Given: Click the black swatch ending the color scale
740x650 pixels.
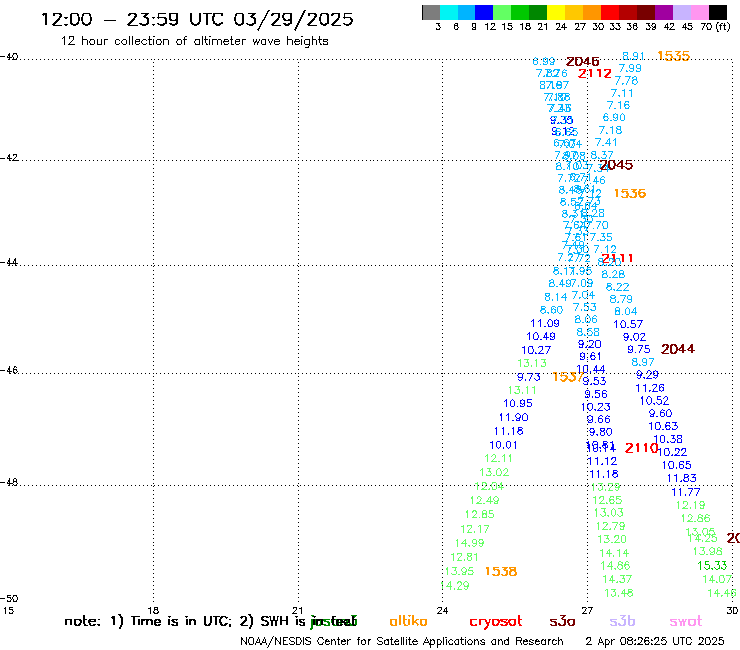Looking at the screenshot, I should (717, 12).
